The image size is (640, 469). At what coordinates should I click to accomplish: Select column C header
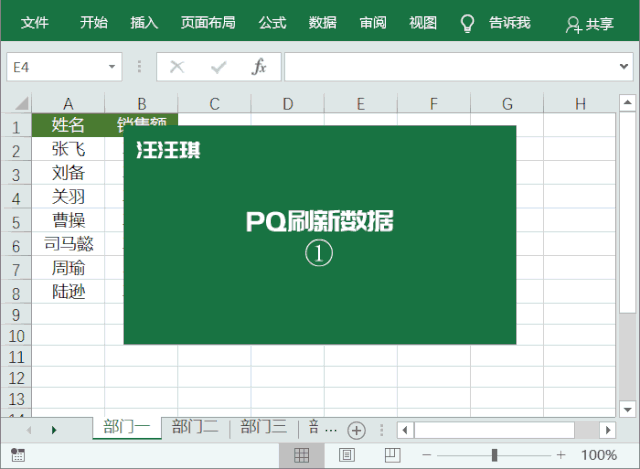pyautogui.click(x=214, y=104)
